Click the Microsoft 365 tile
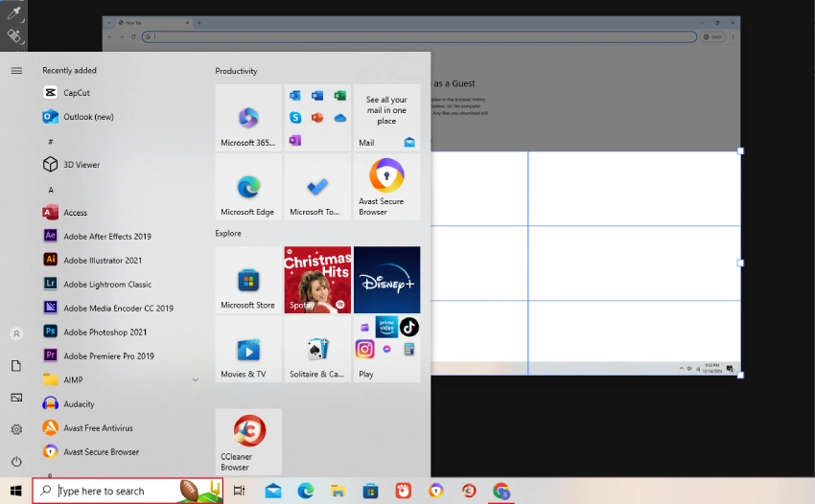 pyautogui.click(x=248, y=118)
